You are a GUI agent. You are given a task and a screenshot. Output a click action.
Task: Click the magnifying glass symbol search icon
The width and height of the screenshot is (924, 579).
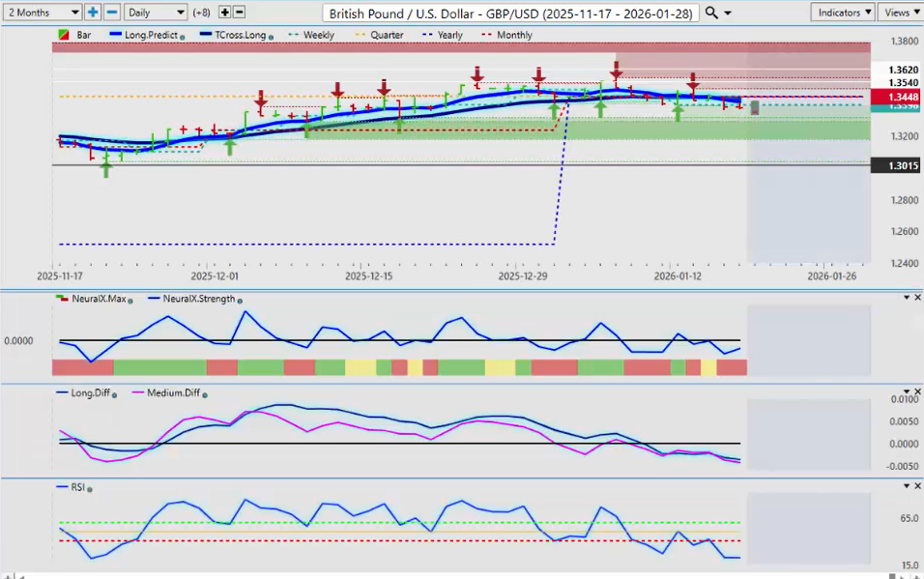pos(711,13)
